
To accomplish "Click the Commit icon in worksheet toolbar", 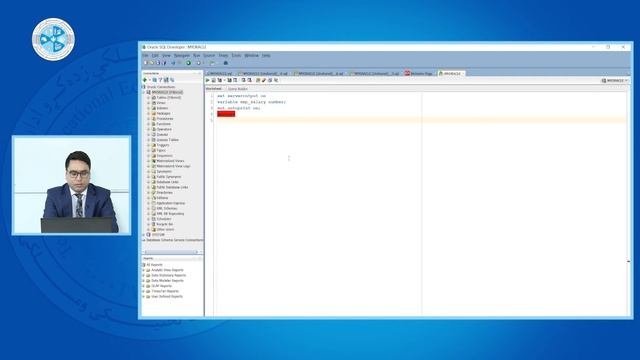I will 244,80.
